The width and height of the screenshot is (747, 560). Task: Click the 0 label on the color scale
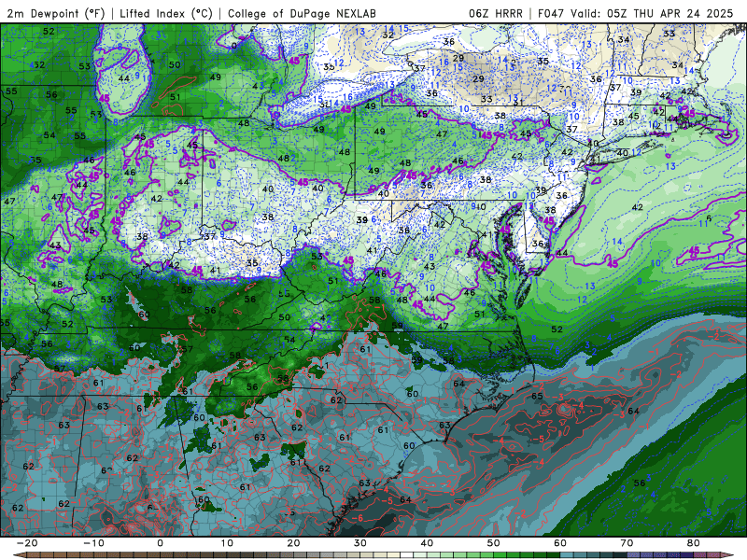click(160, 543)
